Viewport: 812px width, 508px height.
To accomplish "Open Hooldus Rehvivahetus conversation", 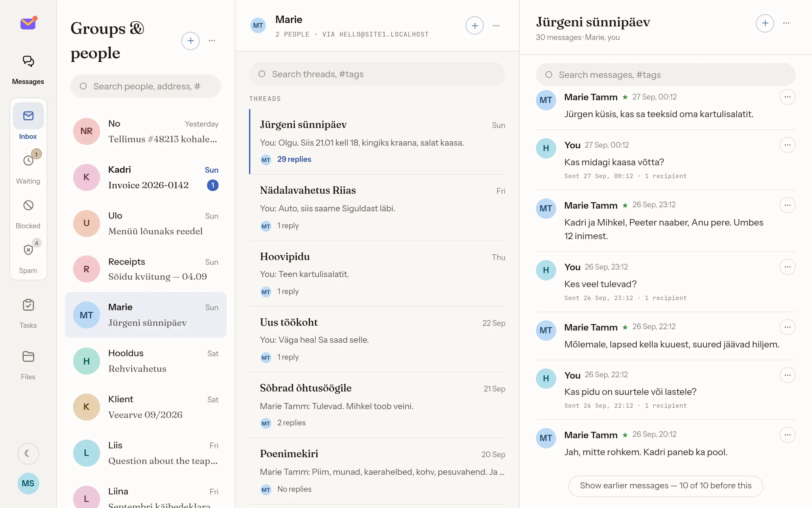I will 146,361.
